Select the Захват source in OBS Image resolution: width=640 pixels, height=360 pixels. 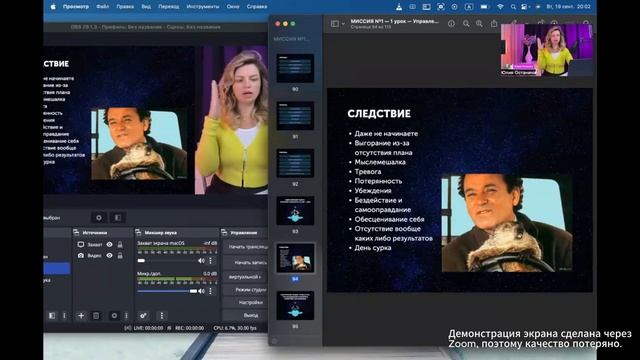coord(95,244)
